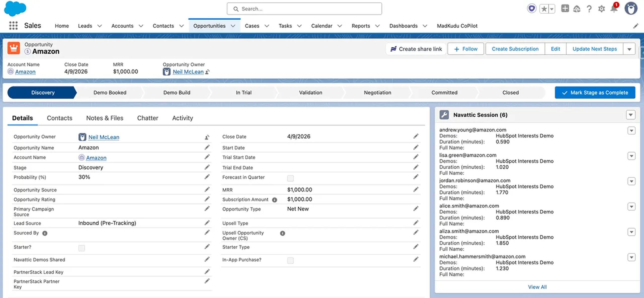Open the notifications bell
The width and height of the screenshot is (644, 298).
(x=614, y=8)
